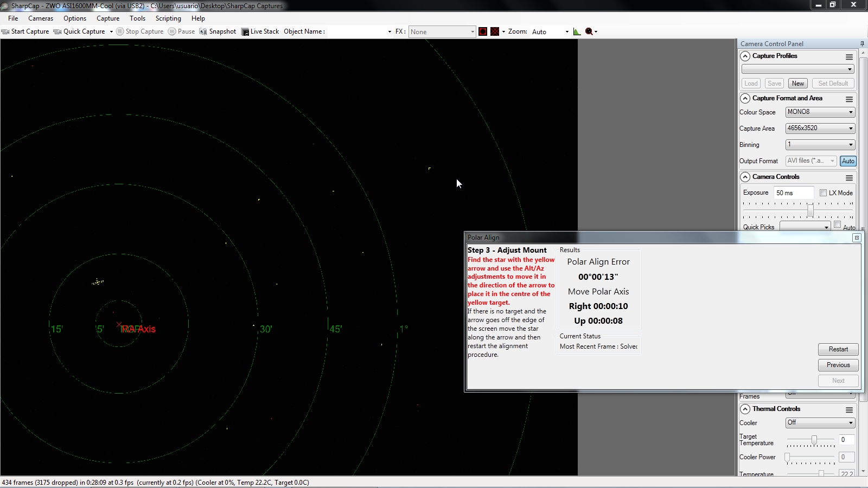The height and width of the screenshot is (488, 868).
Task: Open the Scripting menu
Action: [x=168, y=18]
